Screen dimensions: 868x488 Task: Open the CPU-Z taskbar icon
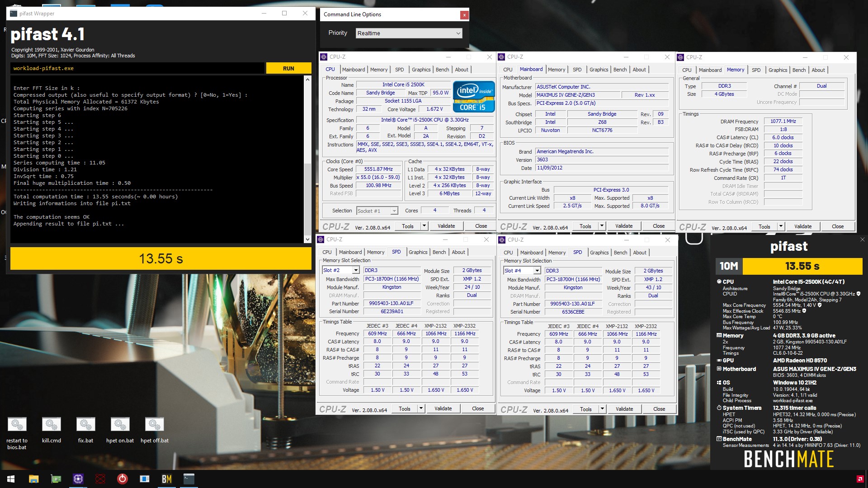(x=78, y=479)
